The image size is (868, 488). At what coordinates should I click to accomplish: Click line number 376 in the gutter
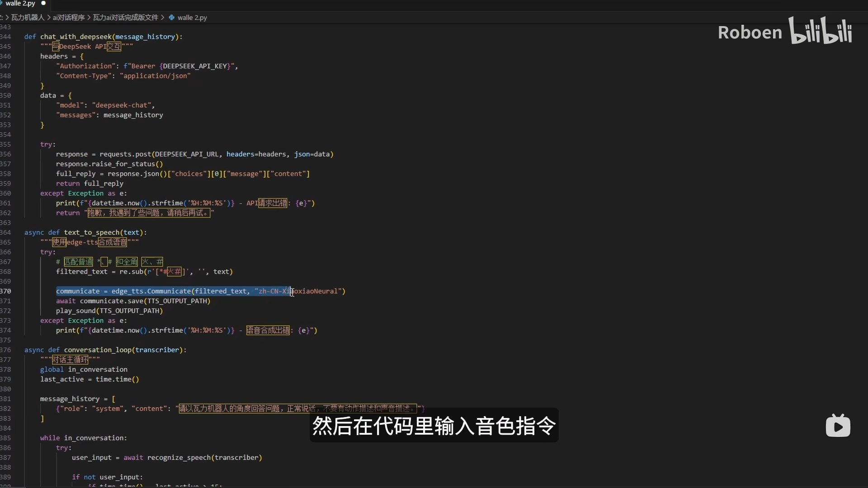pyautogui.click(x=5, y=350)
